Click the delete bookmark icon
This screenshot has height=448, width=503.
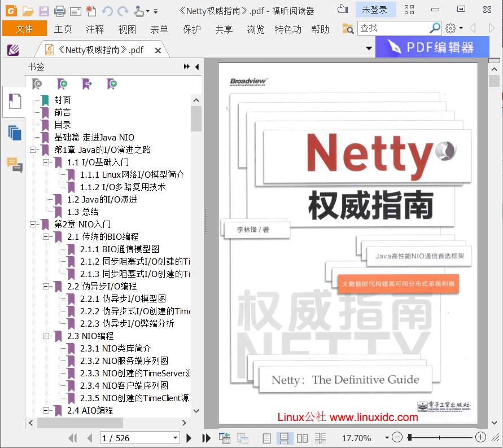tap(37, 84)
